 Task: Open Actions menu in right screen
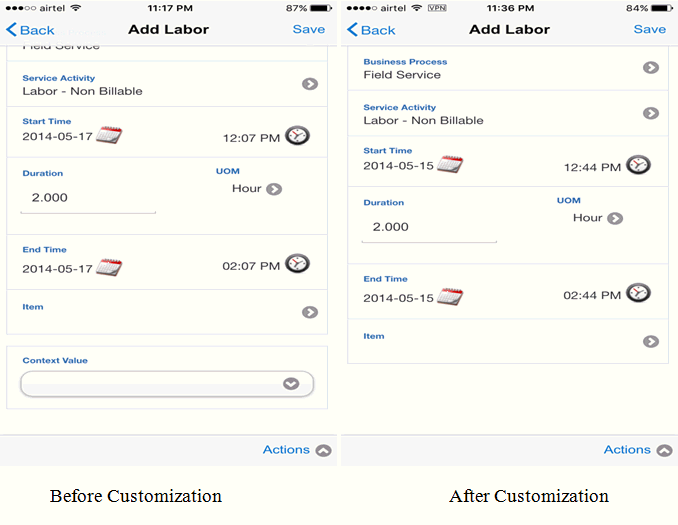click(664, 451)
